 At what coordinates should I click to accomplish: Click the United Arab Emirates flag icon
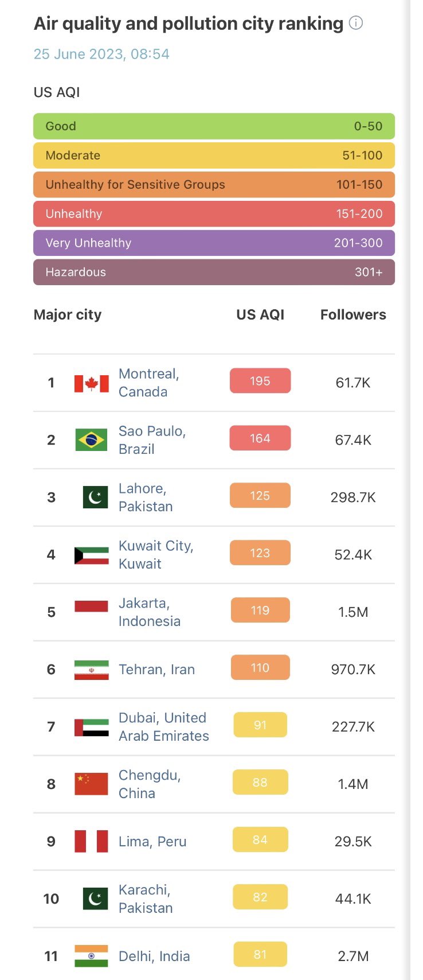pyautogui.click(x=91, y=727)
